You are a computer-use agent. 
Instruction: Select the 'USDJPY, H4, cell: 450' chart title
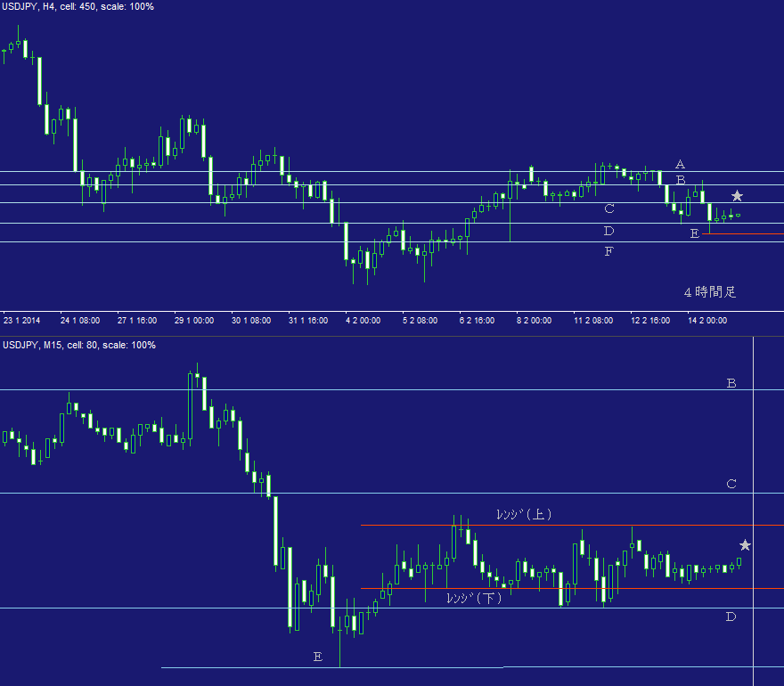tap(78, 6)
